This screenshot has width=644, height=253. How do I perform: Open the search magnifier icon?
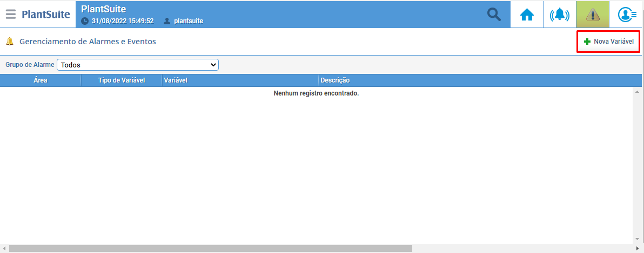(x=494, y=15)
